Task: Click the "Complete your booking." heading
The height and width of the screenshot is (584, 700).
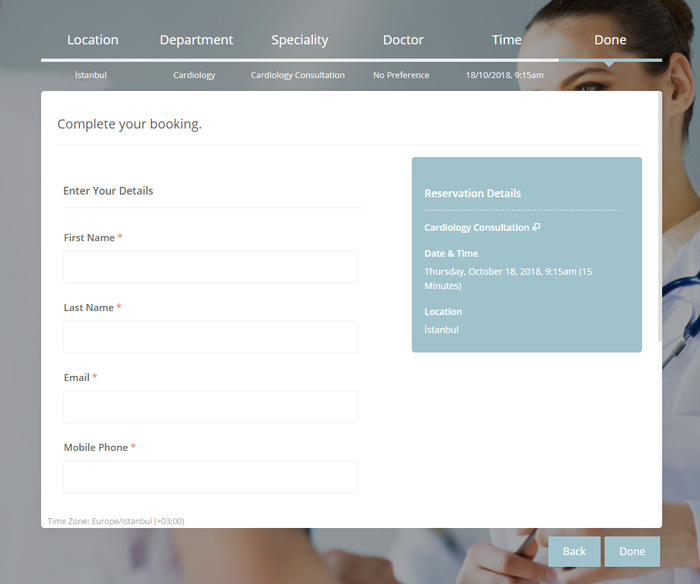Action: click(129, 124)
